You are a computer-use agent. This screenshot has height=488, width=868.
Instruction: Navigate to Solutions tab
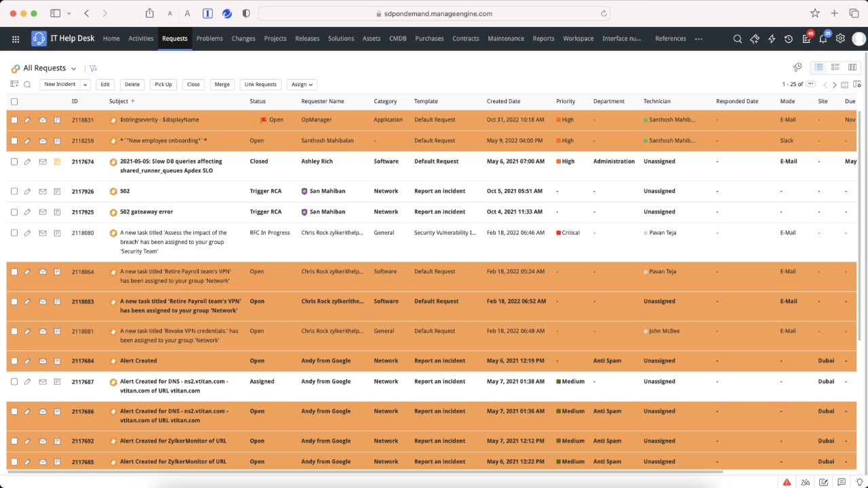coord(341,39)
